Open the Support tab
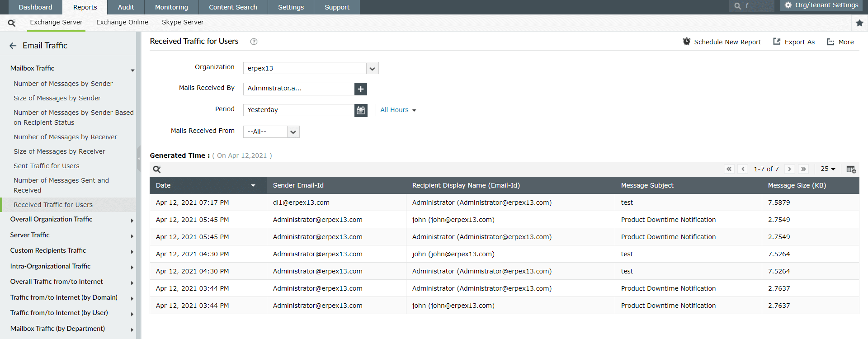The width and height of the screenshot is (868, 339). 337,7
